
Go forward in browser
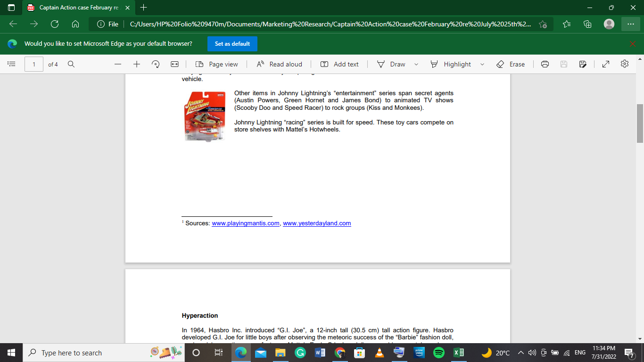(x=34, y=24)
